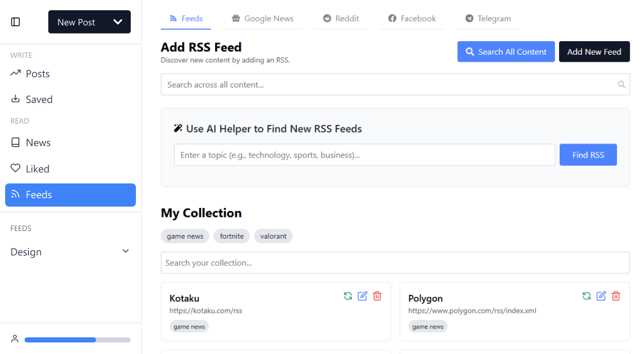Image resolution: width=644 pixels, height=354 pixels.
Task: Toggle the valorant tag filter
Action: tap(274, 236)
